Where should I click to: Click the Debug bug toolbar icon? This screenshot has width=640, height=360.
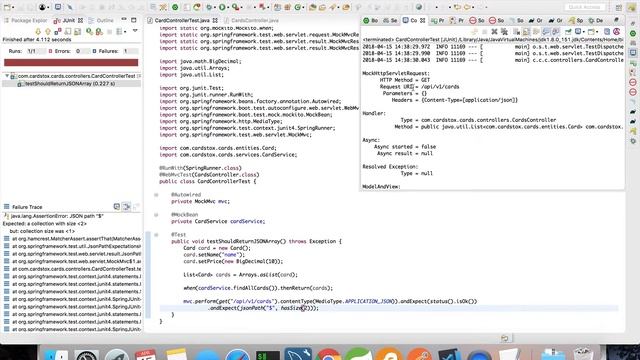coord(209,7)
